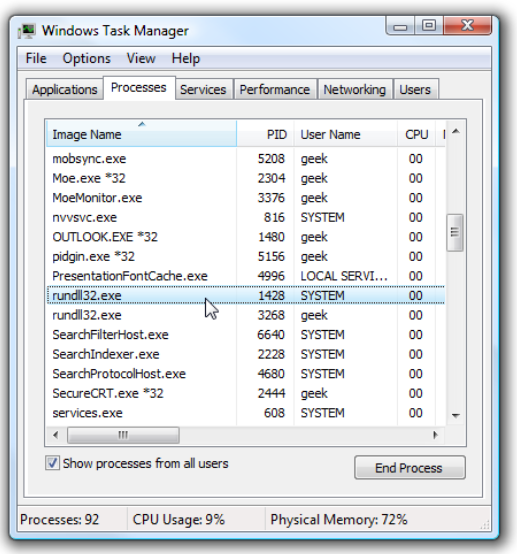The image size is (517, 554).
Task: Click PID value 4996
Action: pyautogui.click(x=271, y=276)
